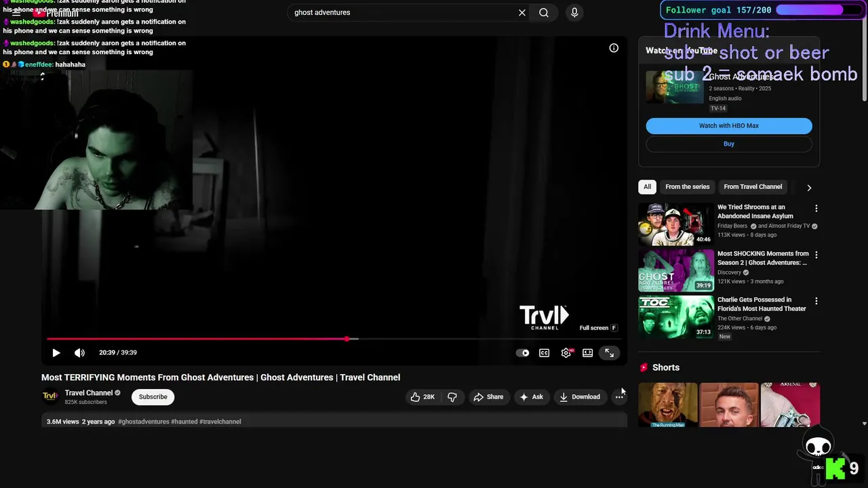Open We Tried Shrooms video title
Screen dimensions: 868x488
click(755, 211)
